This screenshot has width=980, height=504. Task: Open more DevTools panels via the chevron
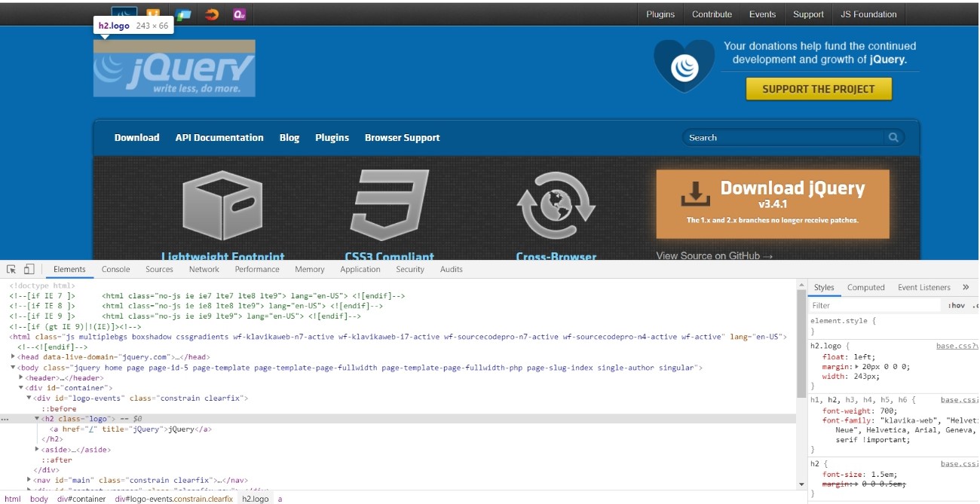click(x=966, y=287)
